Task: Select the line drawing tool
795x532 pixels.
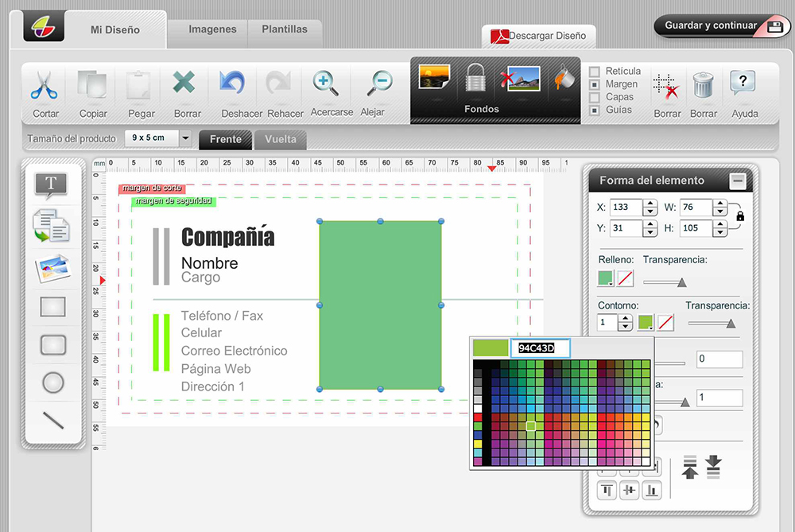Action: click(x=52, y=419)
